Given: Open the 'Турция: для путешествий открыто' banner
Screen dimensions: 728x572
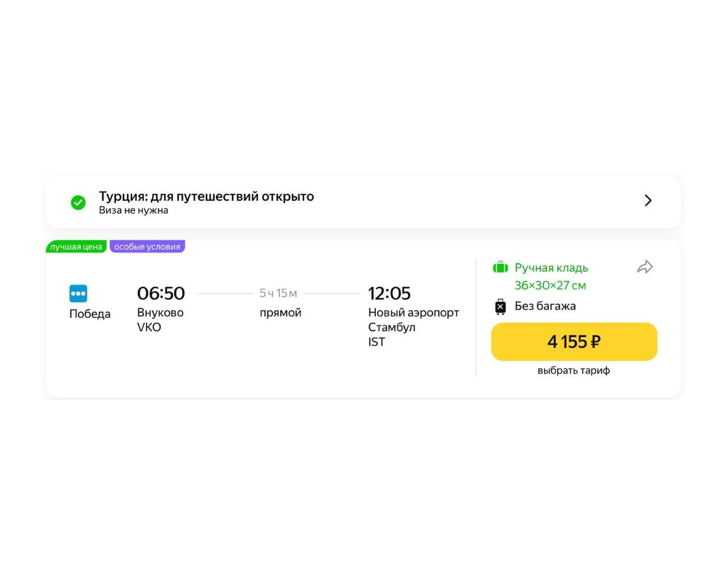Looking at the screenshot, I should pos(363,202).
